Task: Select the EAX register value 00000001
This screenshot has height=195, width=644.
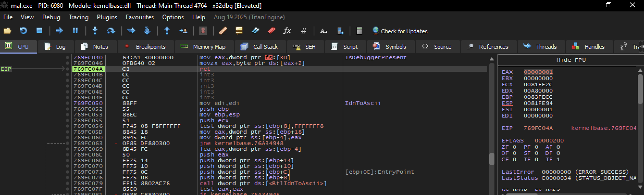Action: point(538,72)
